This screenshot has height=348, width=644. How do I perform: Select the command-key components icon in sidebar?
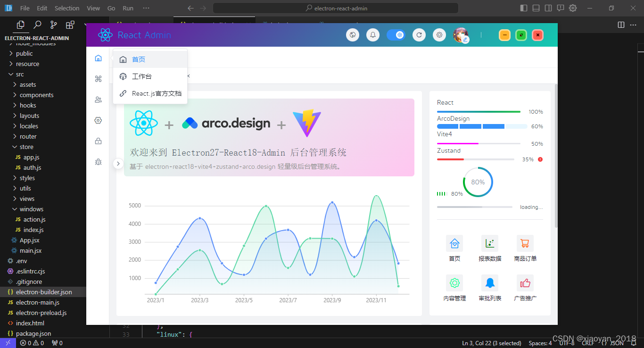click(98, 79)
